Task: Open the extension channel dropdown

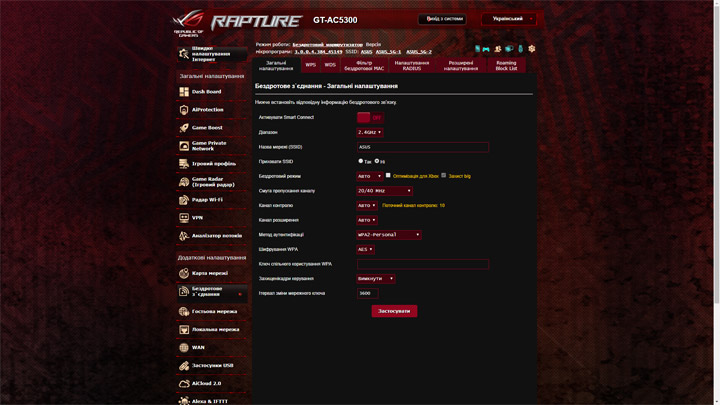Action: [367, 220]
